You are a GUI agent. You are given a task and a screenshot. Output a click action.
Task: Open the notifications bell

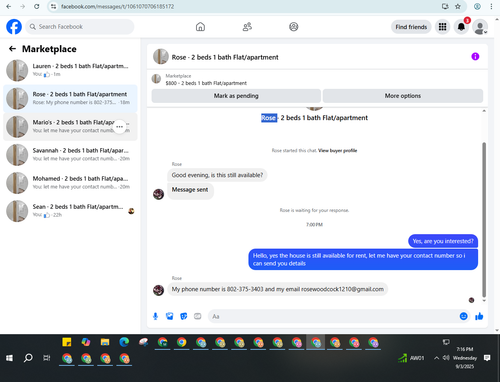click(461, 27)
